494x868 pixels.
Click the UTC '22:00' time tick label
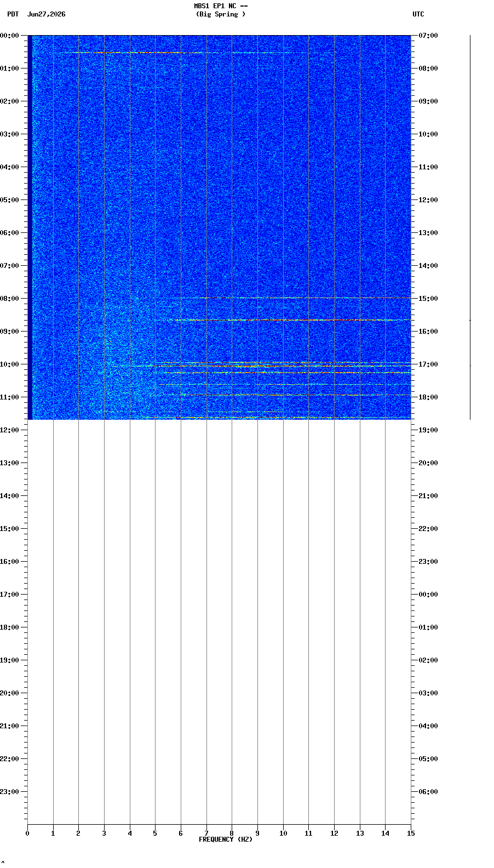point(428,529)
